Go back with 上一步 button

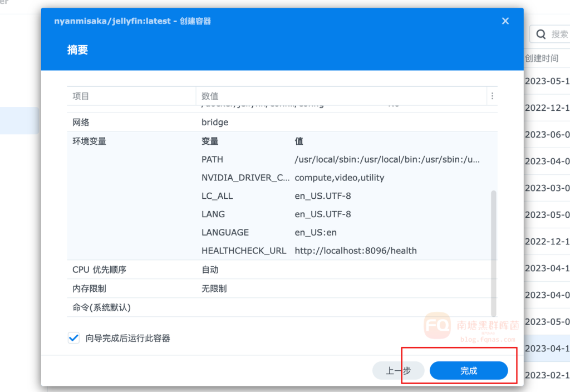pos(398,371)
